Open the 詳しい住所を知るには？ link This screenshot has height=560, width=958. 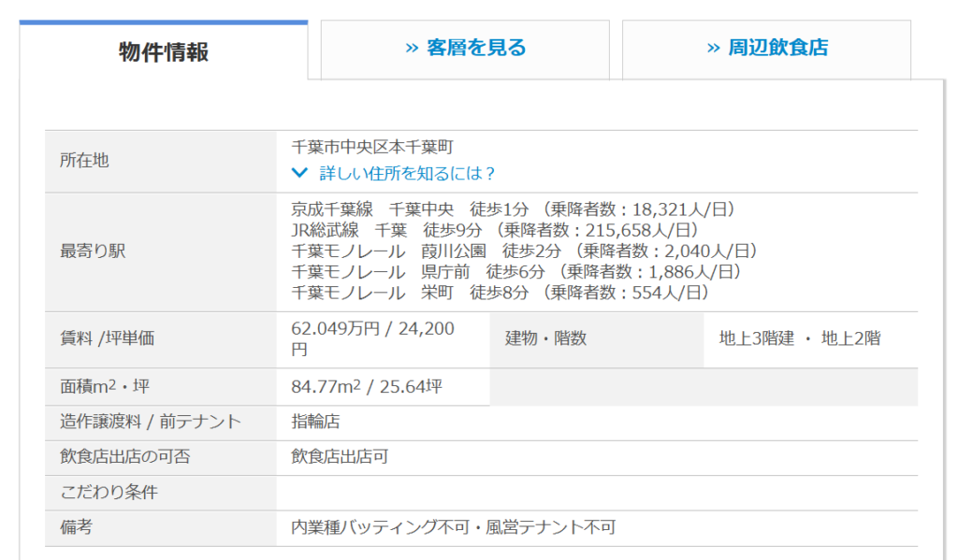tap(407, 173)
